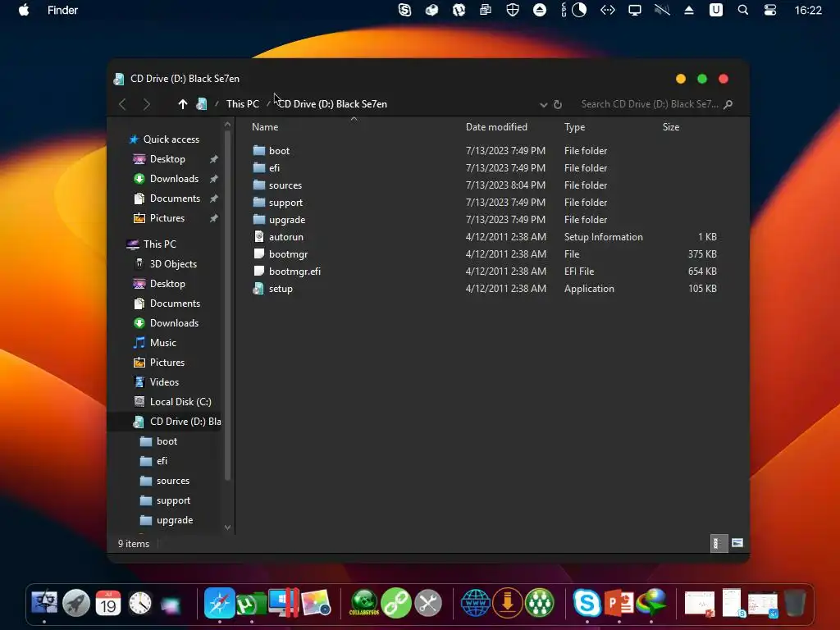Select CD Drive (D:) in navigation pane
The height and width of the screenshot is (630, 840).
click(185, 422)
